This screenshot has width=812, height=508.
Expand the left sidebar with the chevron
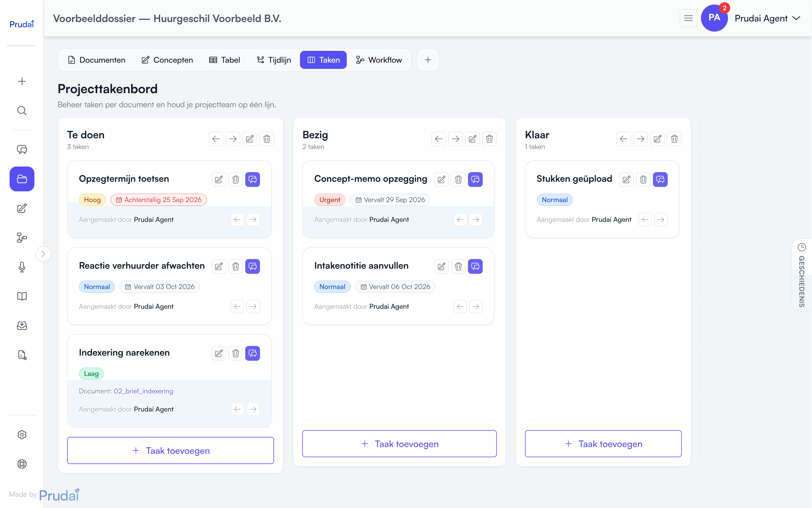(43, 254)
